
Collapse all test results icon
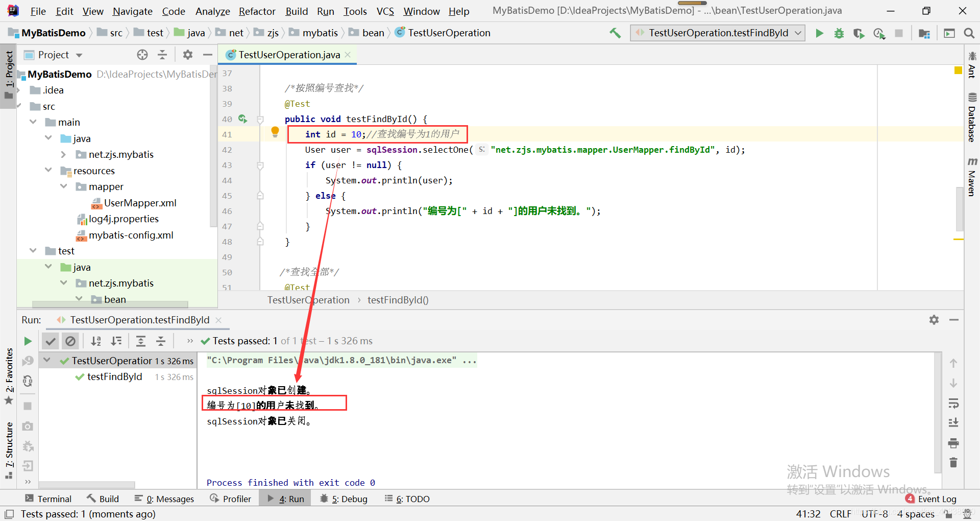(161, 341)
